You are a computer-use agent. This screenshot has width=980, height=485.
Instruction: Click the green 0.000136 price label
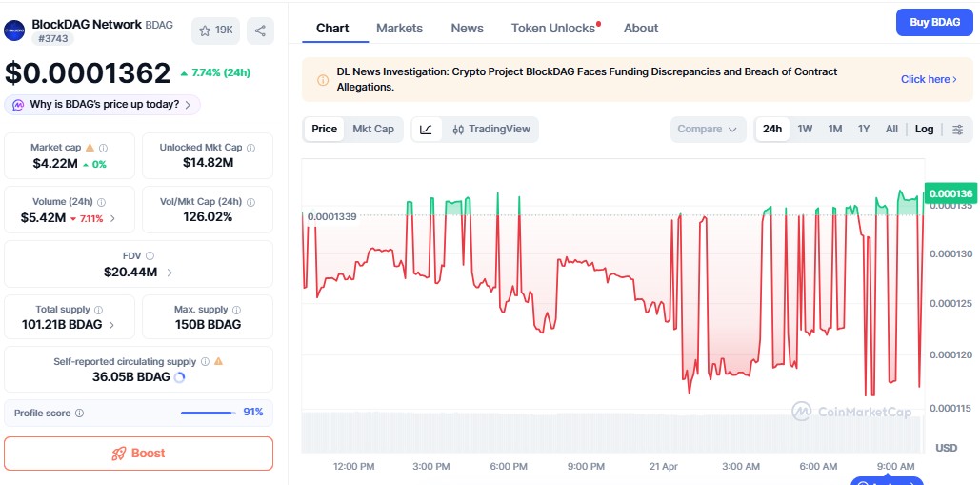(950, 193)
